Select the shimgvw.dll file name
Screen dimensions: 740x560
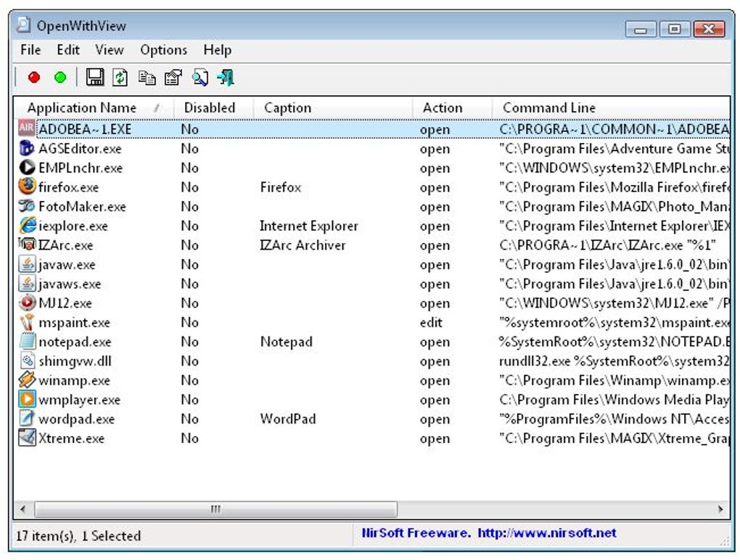click(75, 361)
